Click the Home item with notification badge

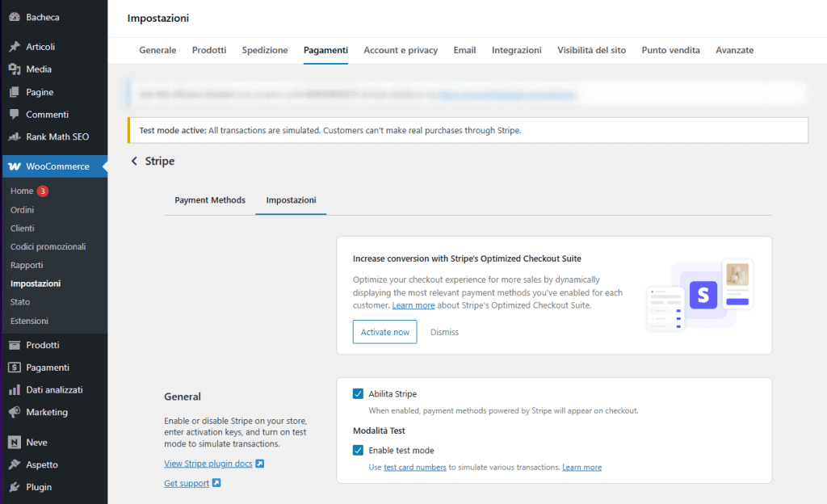coord(22,191)
